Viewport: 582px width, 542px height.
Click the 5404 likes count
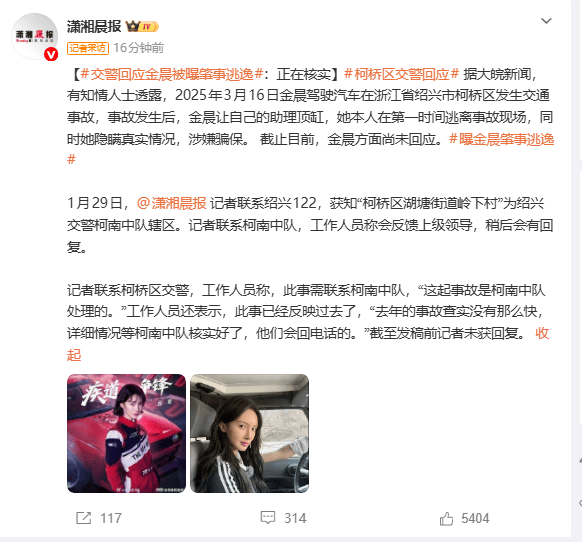point(475,518)
